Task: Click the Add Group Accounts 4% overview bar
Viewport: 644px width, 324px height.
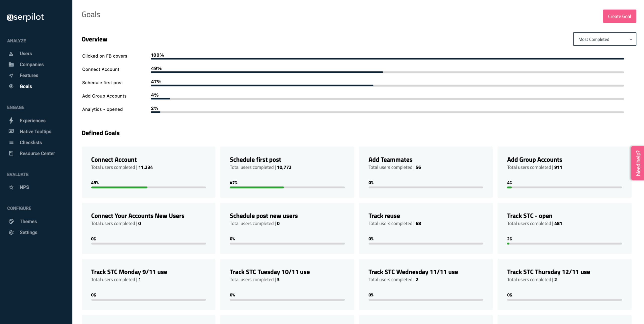Action: coord(387,99)
